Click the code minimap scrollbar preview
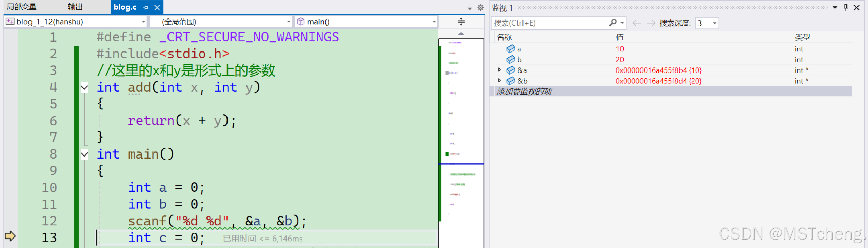The image size is (868, 248). pos(461,142)
